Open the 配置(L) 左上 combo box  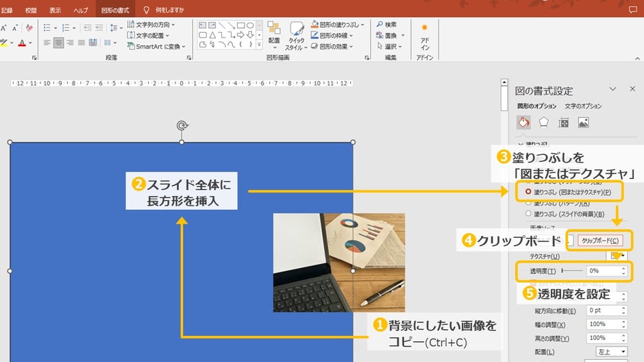pyautogui.click(x=611, y=352)
